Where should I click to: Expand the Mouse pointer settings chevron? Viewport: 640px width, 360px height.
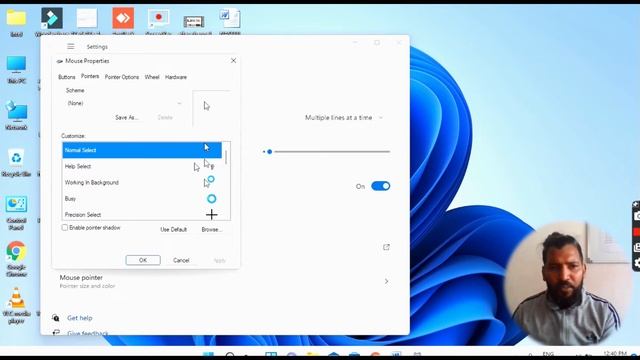point(386,281)
